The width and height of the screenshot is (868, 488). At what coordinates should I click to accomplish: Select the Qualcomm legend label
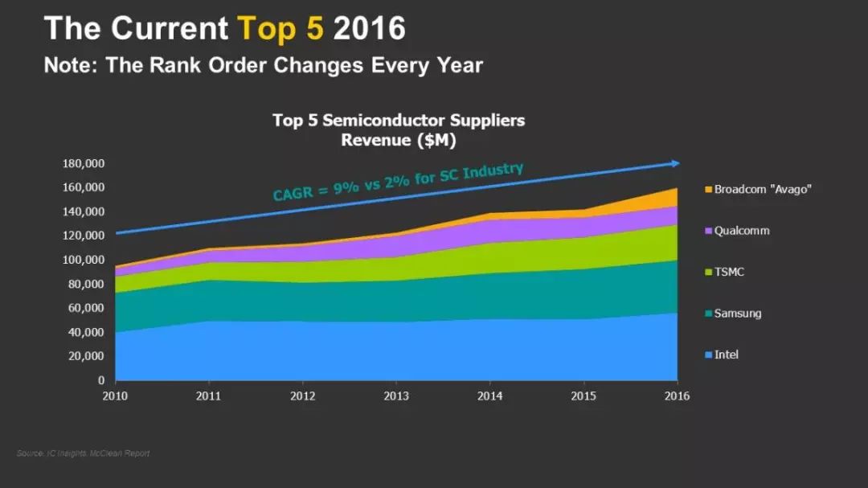pyautogui.click(x=742, y=231)
